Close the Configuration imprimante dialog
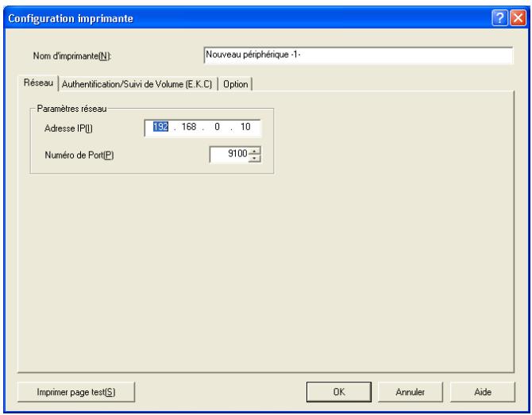 [x=518, y=18]
